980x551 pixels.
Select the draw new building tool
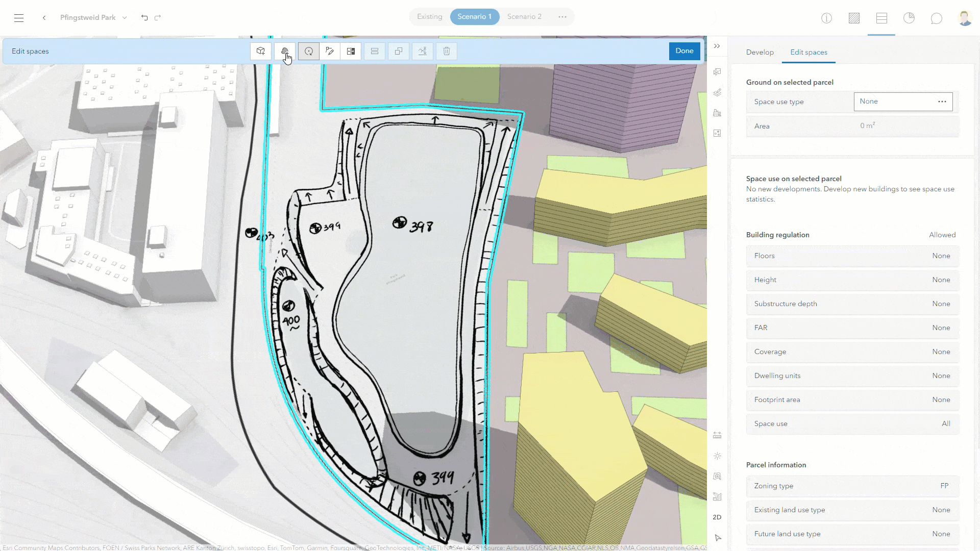coord(261,51)
